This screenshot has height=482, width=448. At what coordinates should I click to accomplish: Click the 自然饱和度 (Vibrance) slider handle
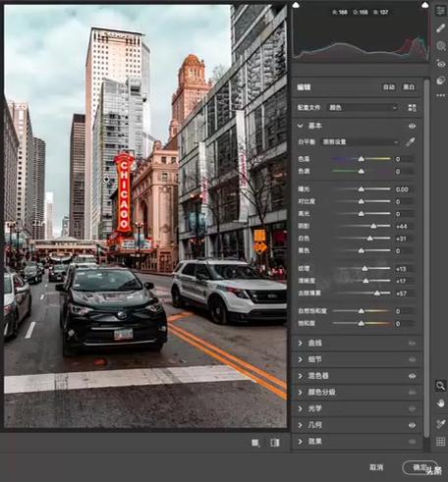(x=361, y=311)
